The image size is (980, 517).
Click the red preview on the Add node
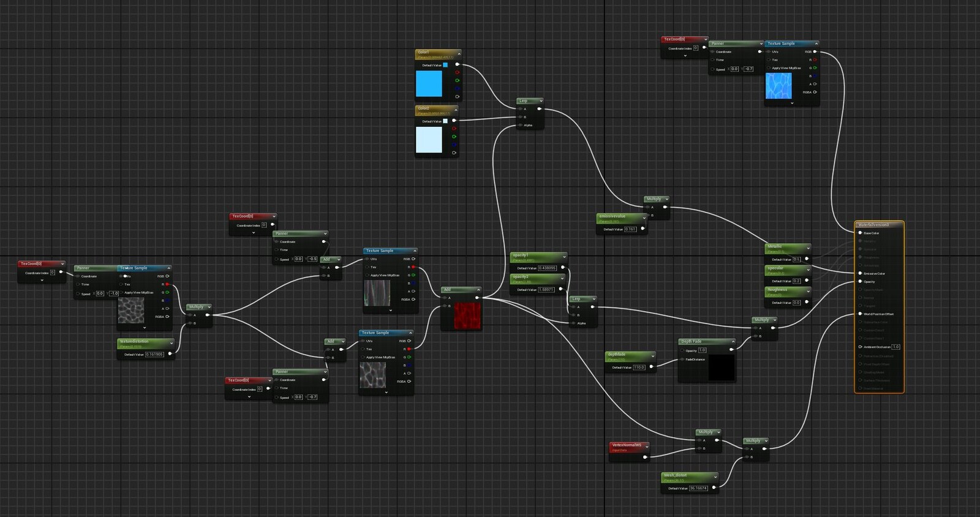tap(467, 316)
